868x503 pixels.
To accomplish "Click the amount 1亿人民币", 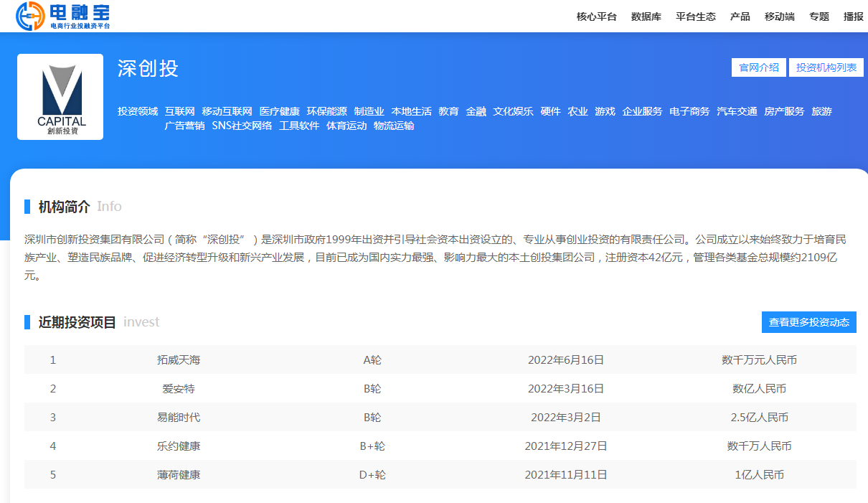I will [760, 474].
